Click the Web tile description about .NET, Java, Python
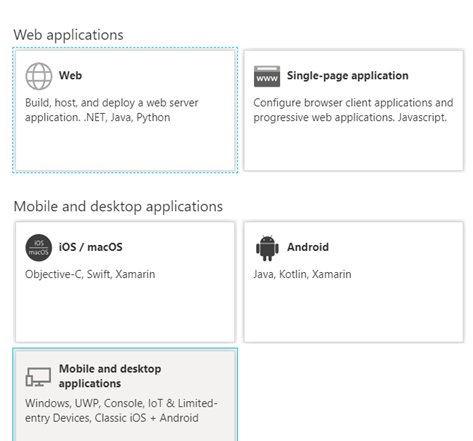The image size is (473, 441). (112, 110)
